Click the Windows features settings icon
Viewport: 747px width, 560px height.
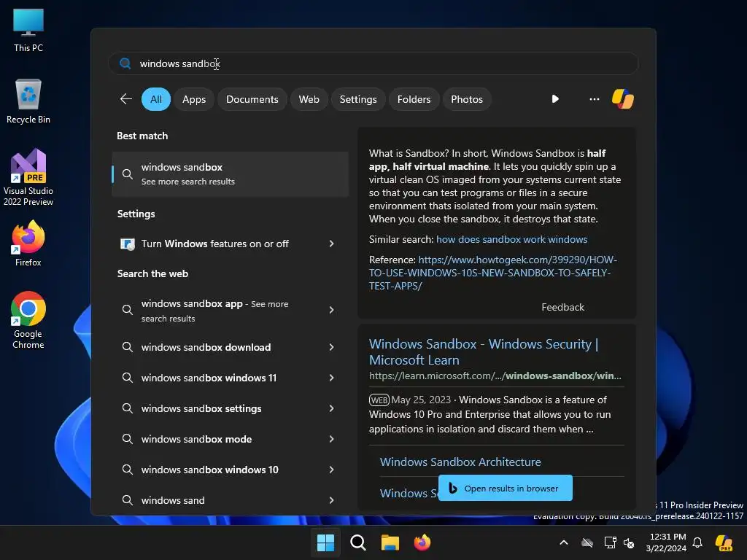coord(127,244)
